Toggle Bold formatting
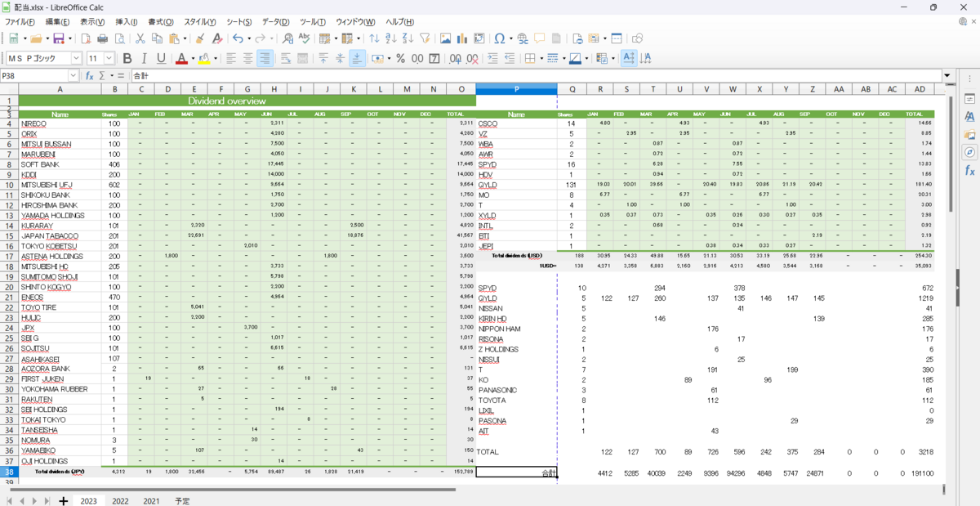 click(x=127, y=58)
